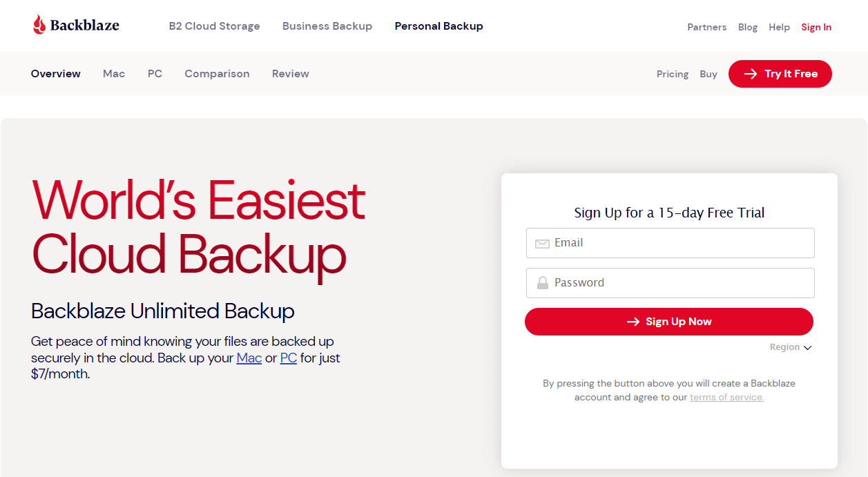Click the padlock icon in the Password field
The height and width of the screenshot is (477, 868).
tap(543, 282)
